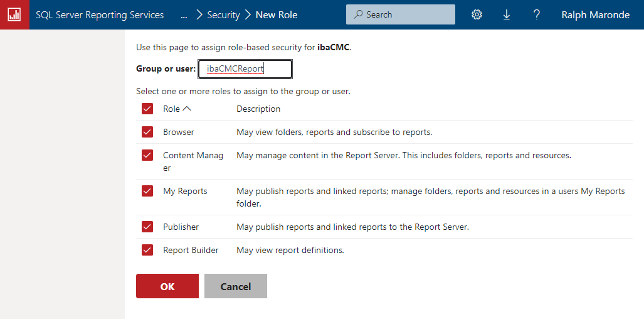Click the SQL Server Reporting Services logo icon

(x=14, y=14)
